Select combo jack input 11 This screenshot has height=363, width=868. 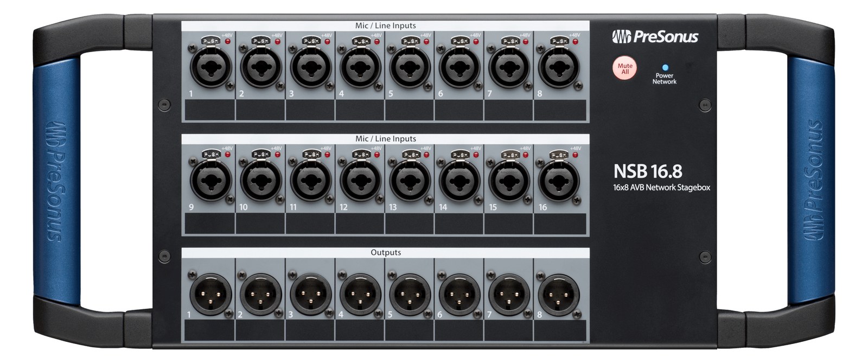(x=310, y=181)
